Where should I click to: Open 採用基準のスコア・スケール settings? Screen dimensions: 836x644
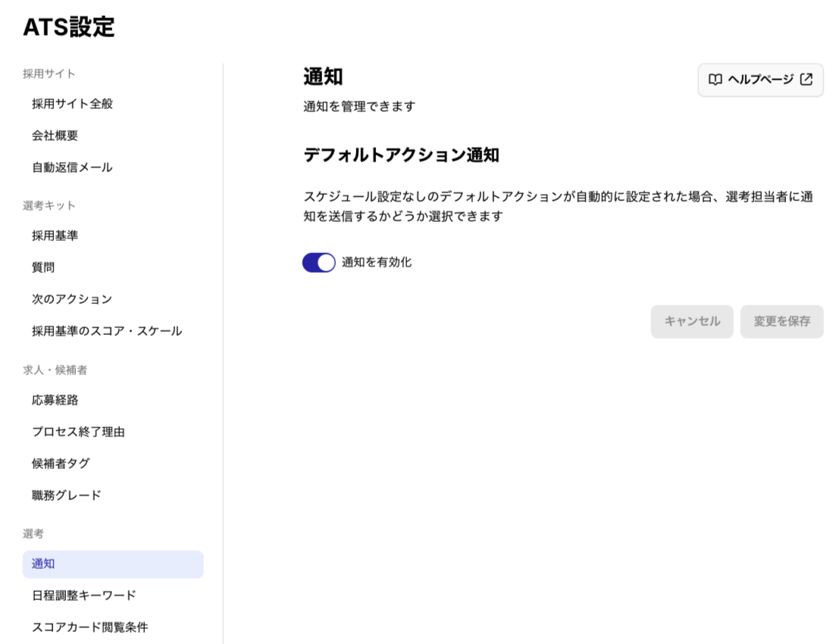[107, 331]
